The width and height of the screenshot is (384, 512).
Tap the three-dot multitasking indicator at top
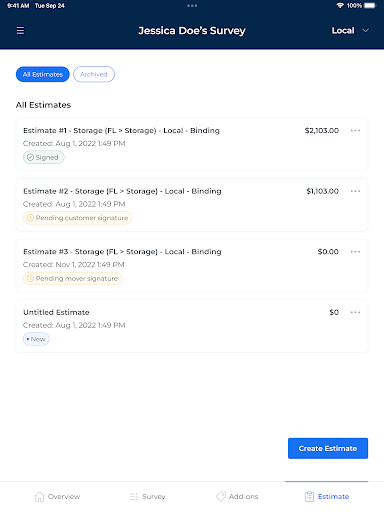(192, 6)
